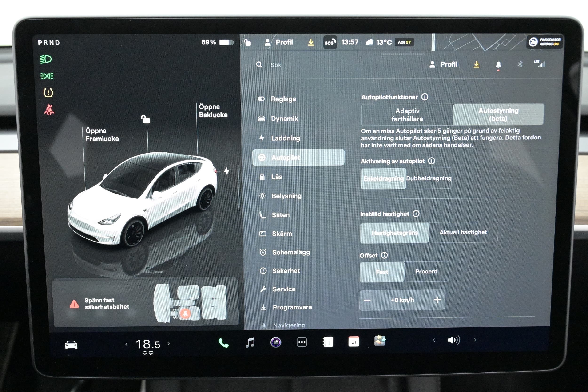Viewport: 588px width, 392px height.
Task: Tap the parking lights indicator icon
Action: [47, 76]
